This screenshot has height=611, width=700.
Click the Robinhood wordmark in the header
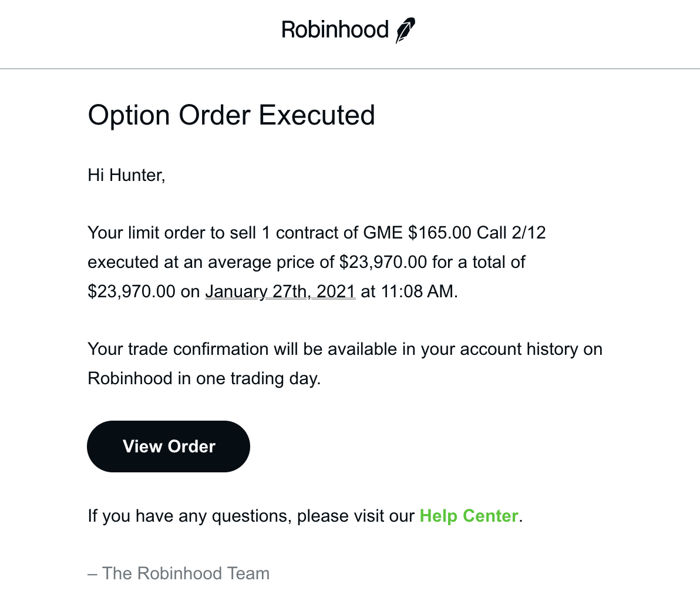pyautogui.click(x=335, y=30)
